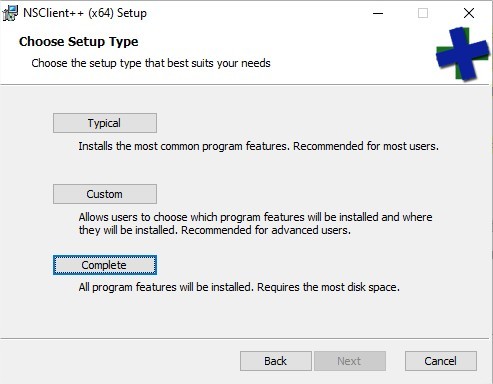Image resolution: width=493 pixels, height=384 pixels.
Task: Click the 'Recommended for most users' sentence
Action: (366, 146)
